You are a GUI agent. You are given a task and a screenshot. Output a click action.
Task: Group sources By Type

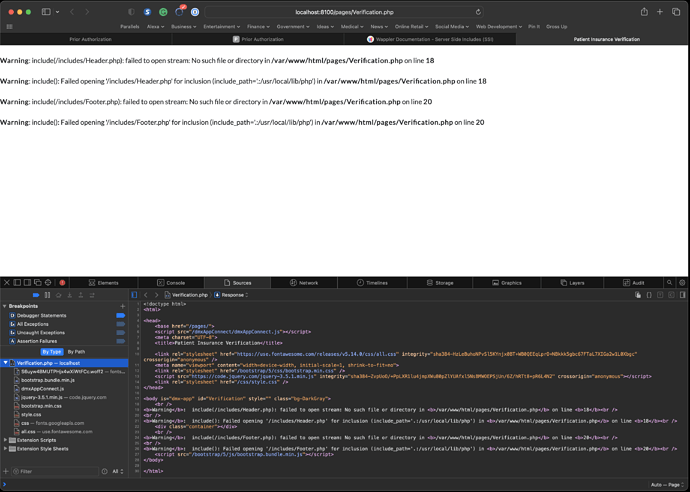pos(52,352)
